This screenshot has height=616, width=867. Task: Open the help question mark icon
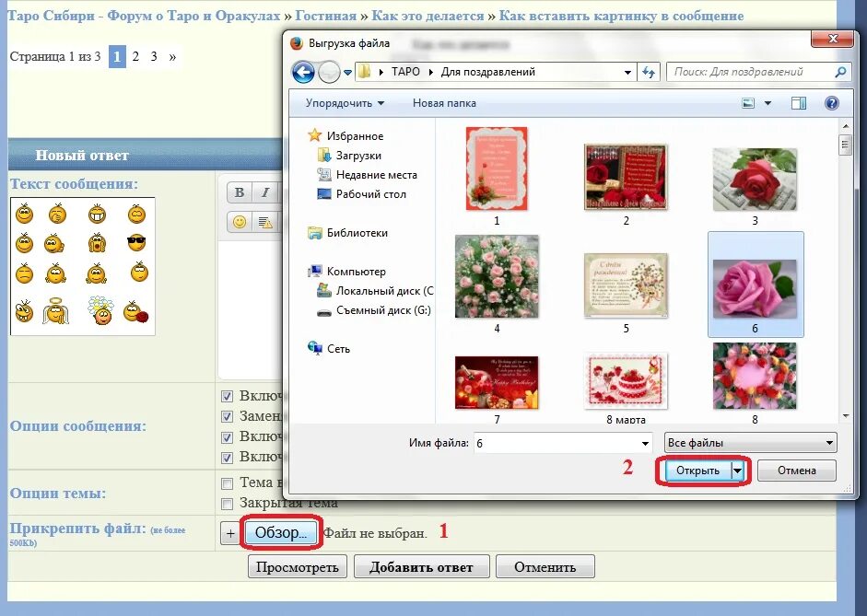pos(831,103)
